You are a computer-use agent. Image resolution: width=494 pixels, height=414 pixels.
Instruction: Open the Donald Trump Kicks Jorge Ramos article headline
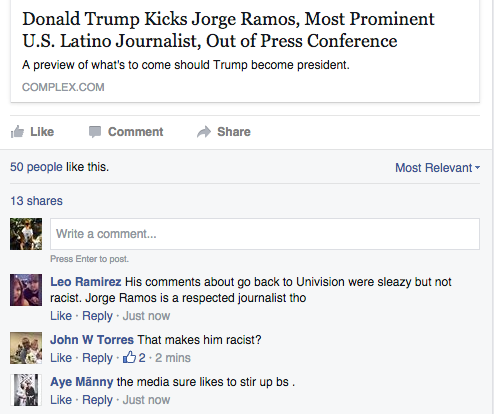[x=228, y=30]
